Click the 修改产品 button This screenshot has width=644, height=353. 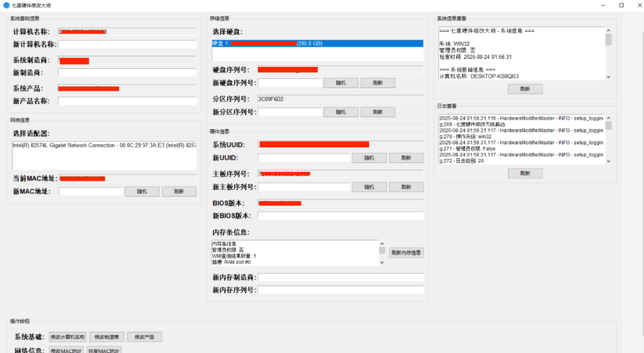[144, 337]
